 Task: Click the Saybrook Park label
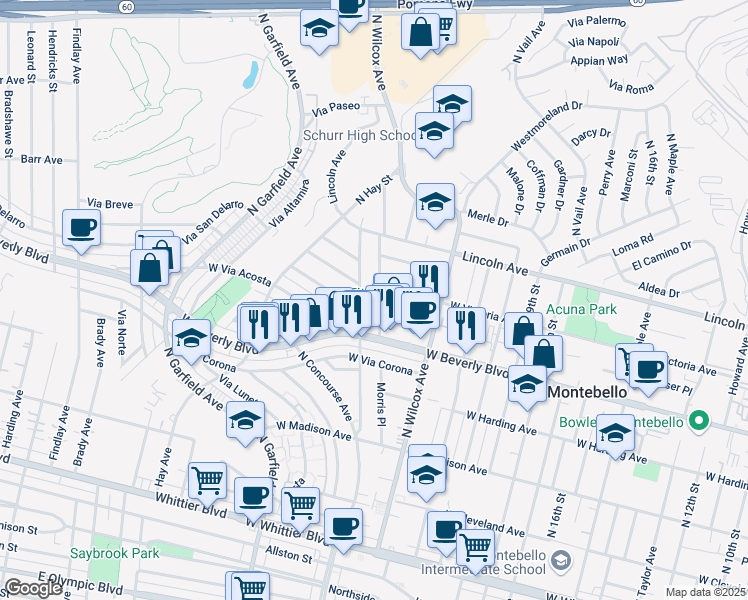114,553
